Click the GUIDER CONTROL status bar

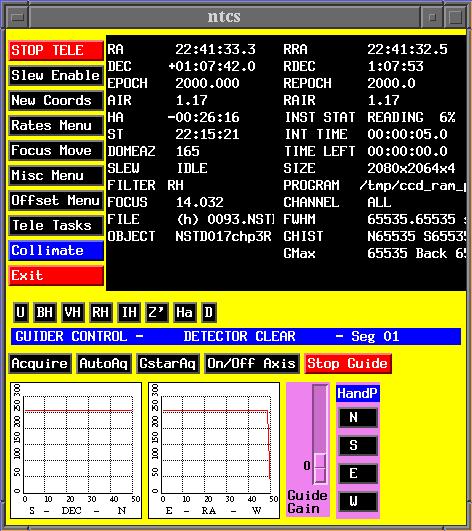coord(236,336)
